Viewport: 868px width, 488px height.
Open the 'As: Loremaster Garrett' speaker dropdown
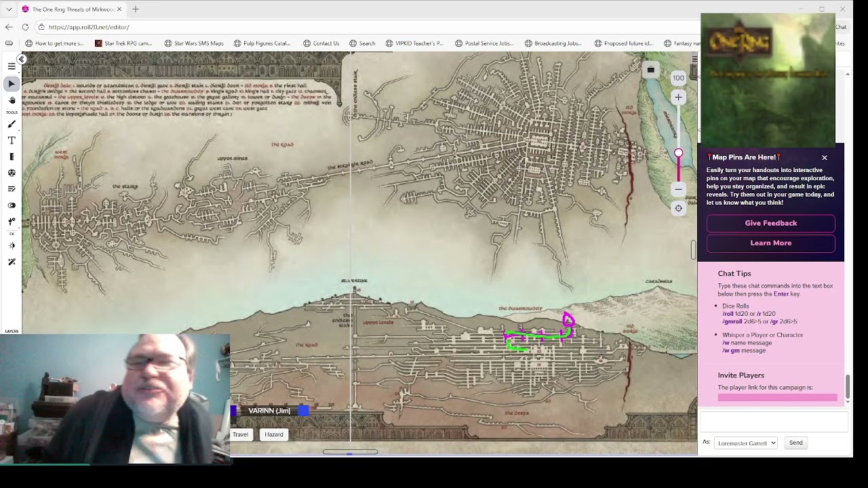click(x=745, y=443)
